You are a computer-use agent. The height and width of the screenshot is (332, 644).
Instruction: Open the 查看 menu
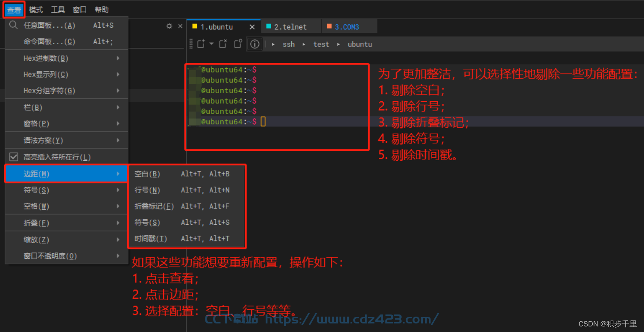(x=14, y=9)
